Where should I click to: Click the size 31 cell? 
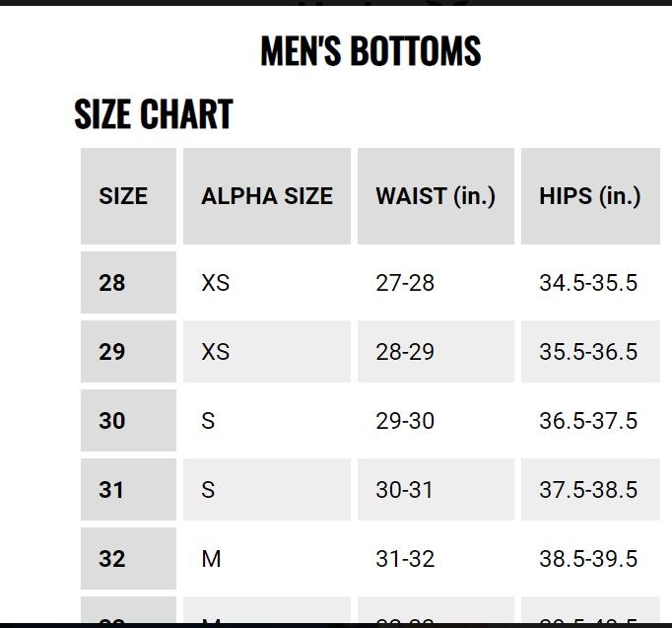coord(112,490)
